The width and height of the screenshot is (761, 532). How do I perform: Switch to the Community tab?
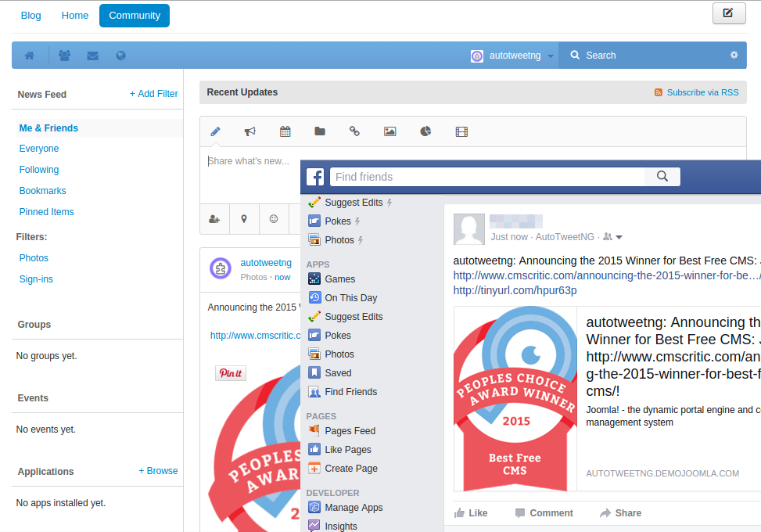135,16
